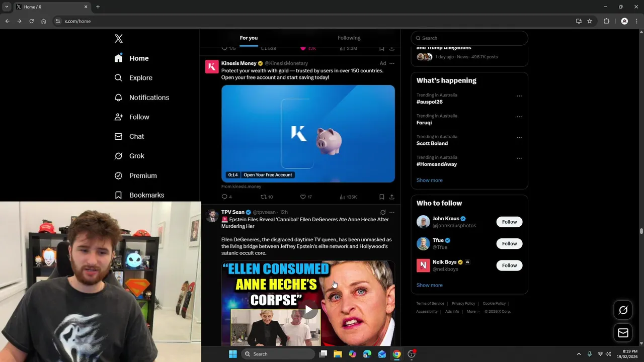Open more options on TPV Sean post
Viewport: 644px width, 362px height.
click(x=392, y=212)
